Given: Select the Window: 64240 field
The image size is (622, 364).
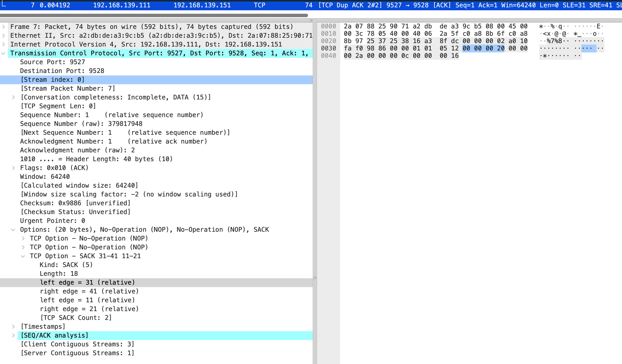Looking at the screenshot, I should 45,177.
